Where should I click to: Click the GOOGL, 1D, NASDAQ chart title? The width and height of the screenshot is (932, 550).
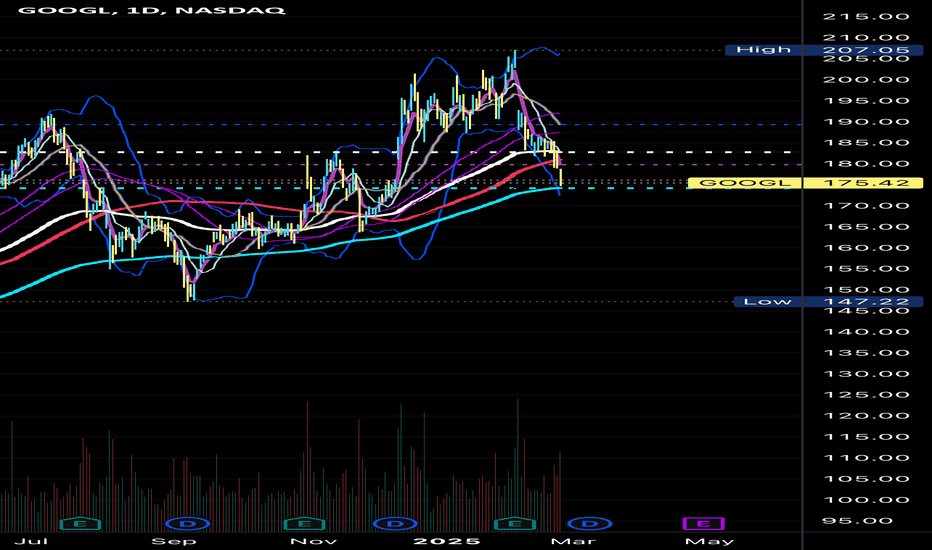coord(152,10)
